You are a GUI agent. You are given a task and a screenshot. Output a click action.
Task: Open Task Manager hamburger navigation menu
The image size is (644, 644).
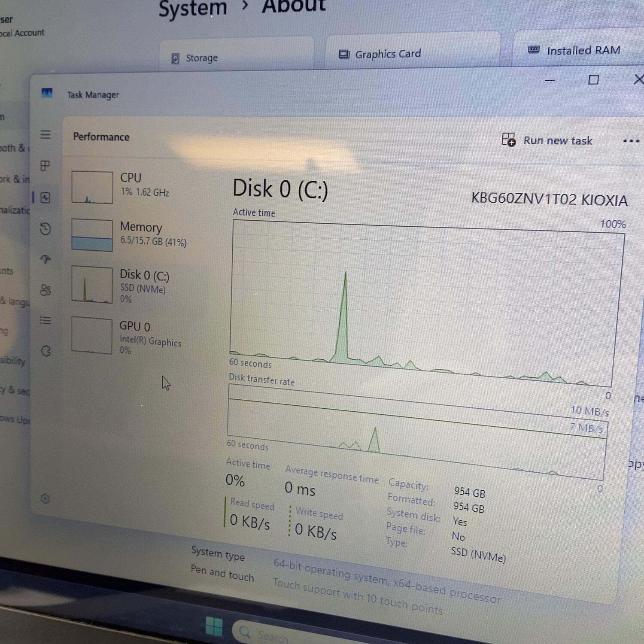[x=46, y=134]
